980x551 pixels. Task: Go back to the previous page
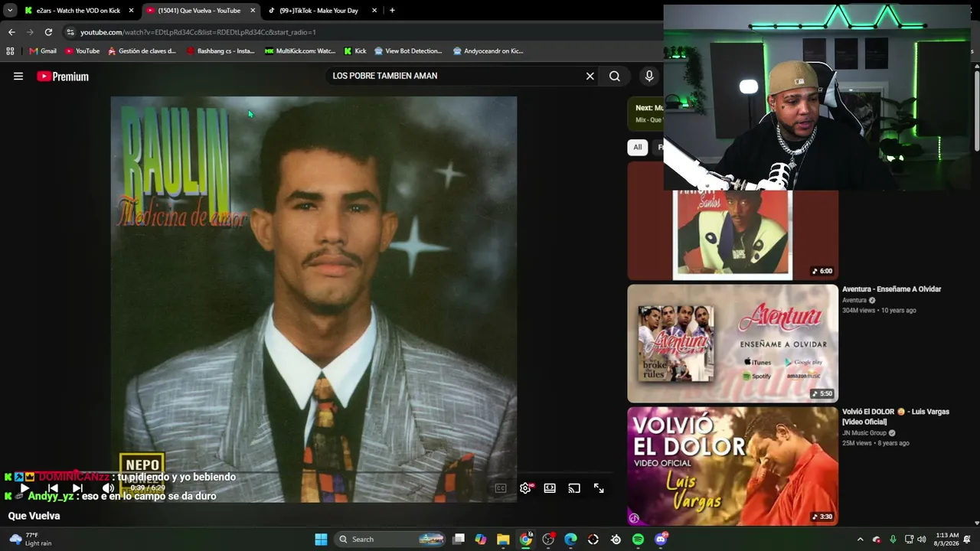11,32
